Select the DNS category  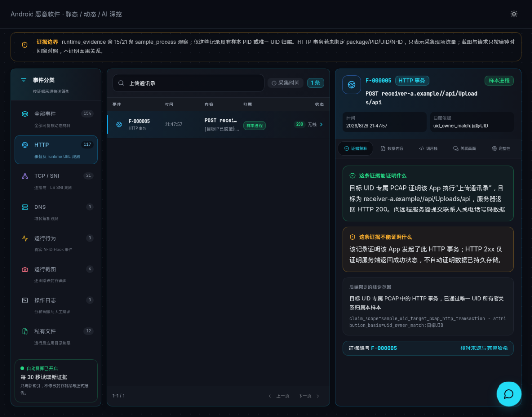(x=56, y=211)
